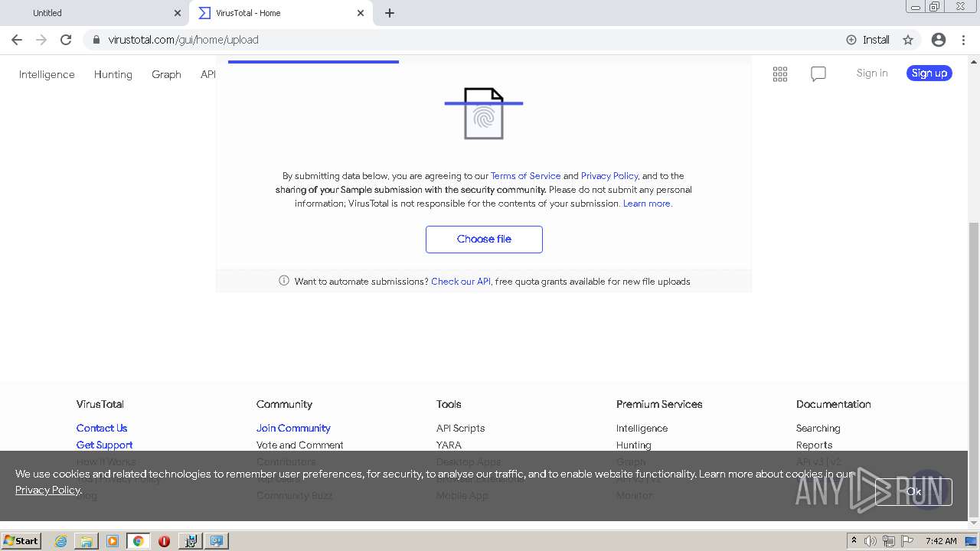The height and width of the screenshot is (551, 980).
Task: Click the Learn more link
Action: [647, 203]
